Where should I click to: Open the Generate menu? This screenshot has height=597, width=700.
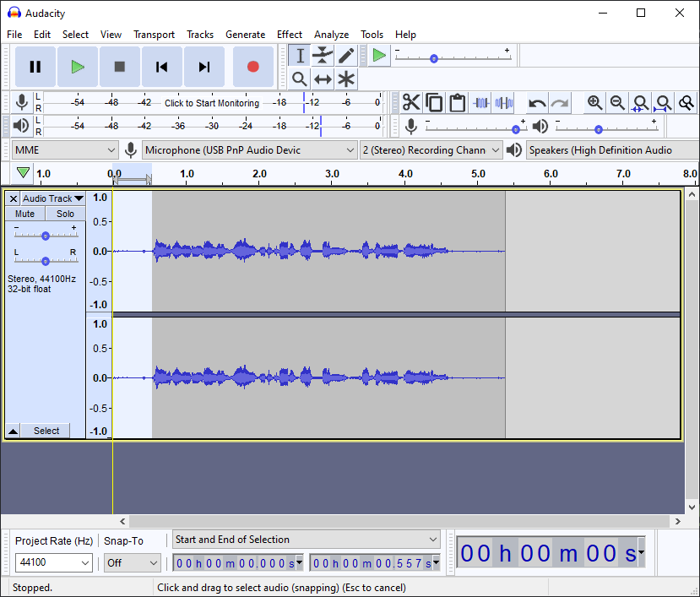point(245,35)
